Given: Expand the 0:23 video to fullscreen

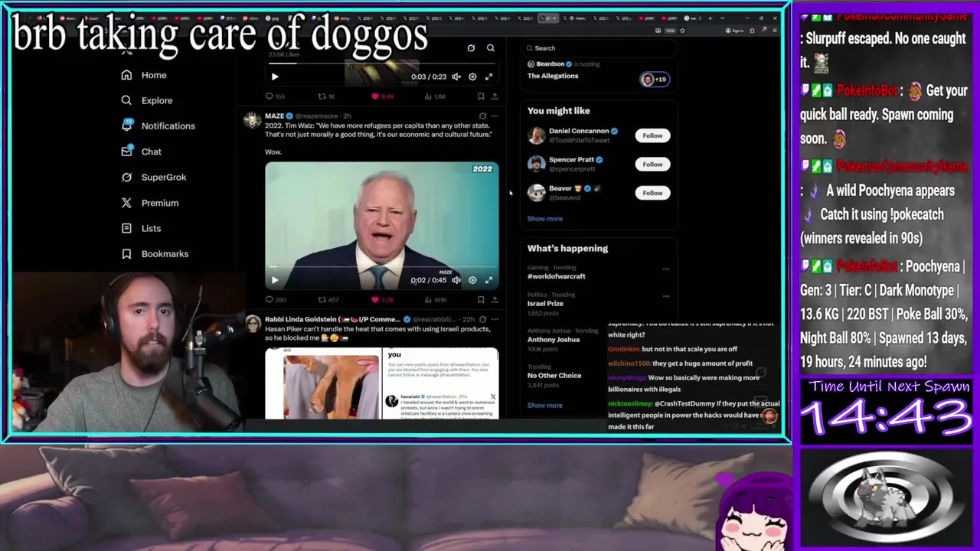Looking at the screenshot, I should tap(488, 77).
